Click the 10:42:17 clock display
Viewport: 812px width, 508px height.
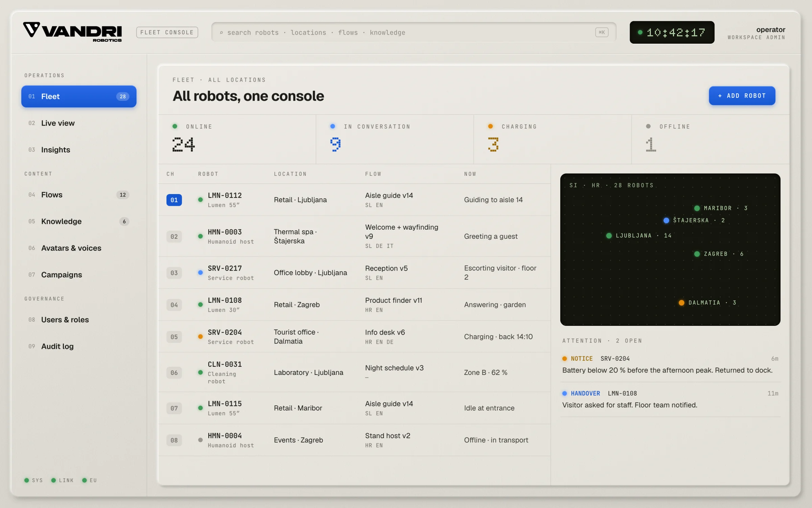672,32
